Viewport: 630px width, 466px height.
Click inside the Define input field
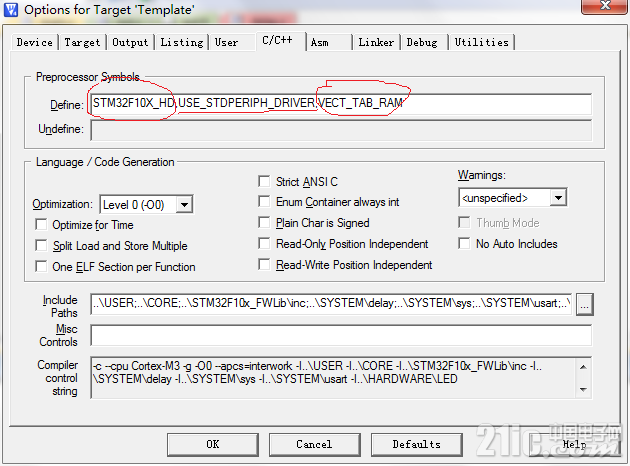pyautogui.click(x=341, y=104)
